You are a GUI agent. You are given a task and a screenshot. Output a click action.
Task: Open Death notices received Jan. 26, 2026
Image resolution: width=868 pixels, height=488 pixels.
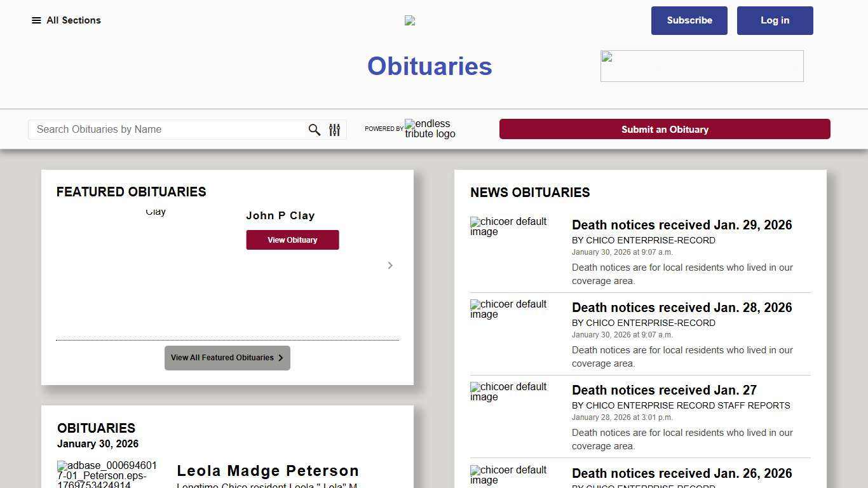coord(681,473)
